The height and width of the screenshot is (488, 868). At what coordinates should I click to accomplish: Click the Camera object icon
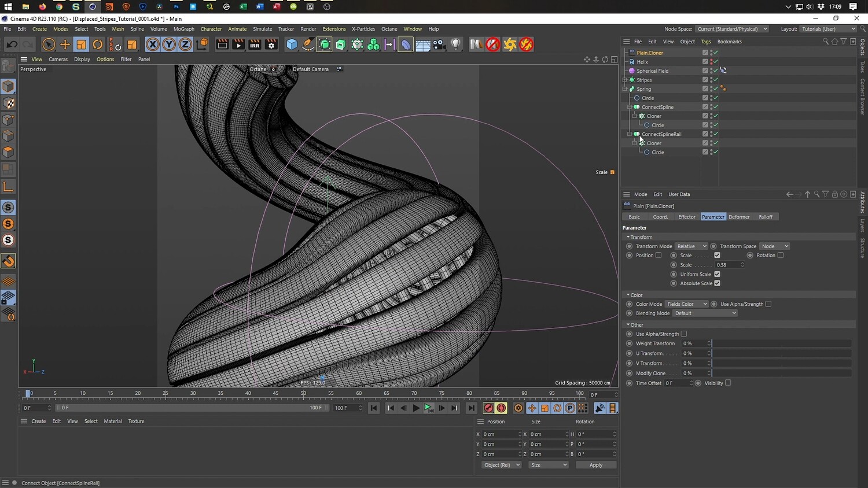click(439, 45)
